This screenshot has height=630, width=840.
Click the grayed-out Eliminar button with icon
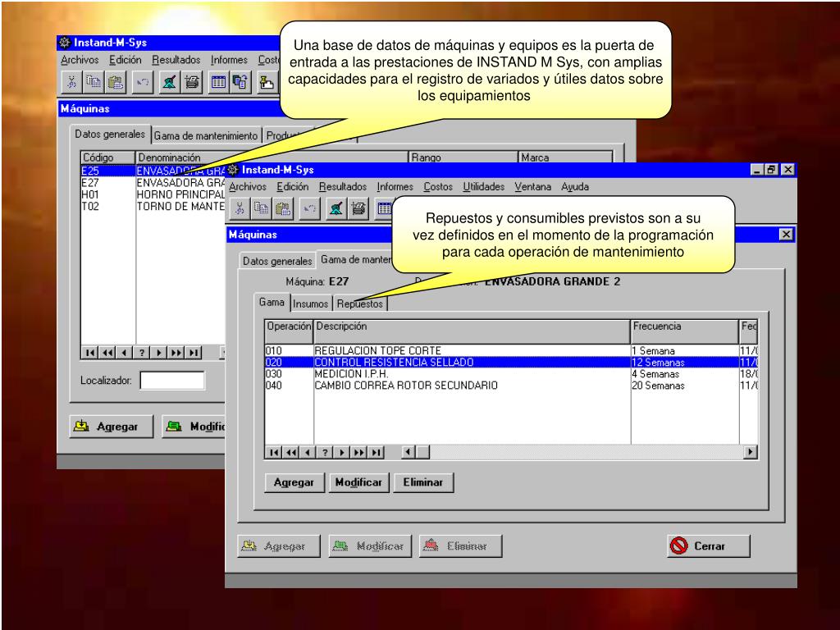[460, 546]
